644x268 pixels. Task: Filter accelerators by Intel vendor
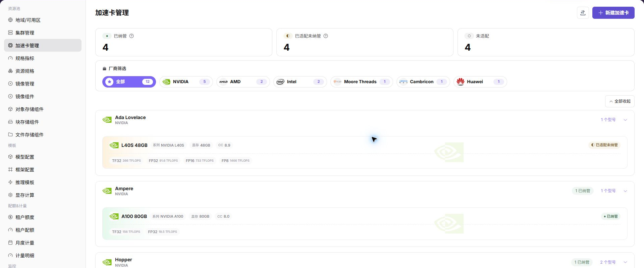300,82
